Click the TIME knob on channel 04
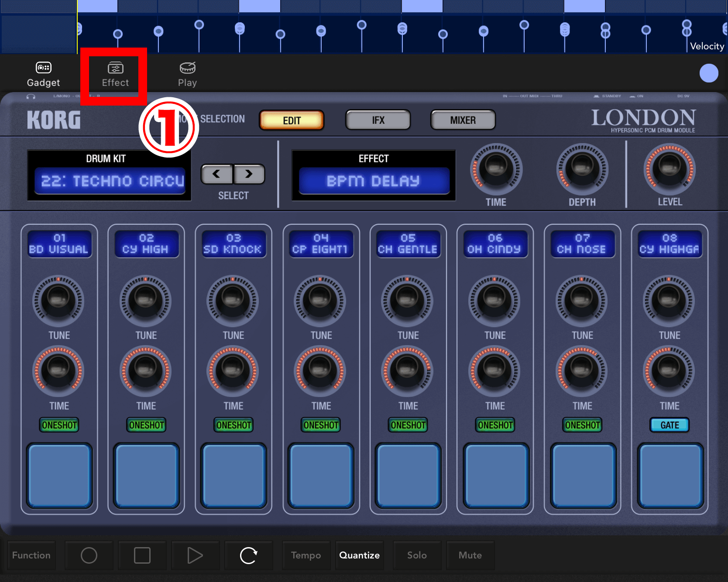 (320, 372)
